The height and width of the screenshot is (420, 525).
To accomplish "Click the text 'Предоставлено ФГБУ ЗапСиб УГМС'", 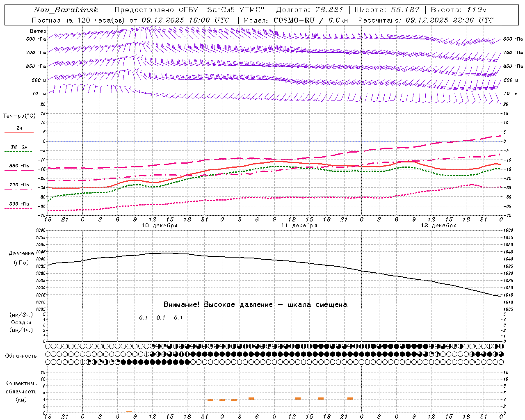I will click(189, 10).
